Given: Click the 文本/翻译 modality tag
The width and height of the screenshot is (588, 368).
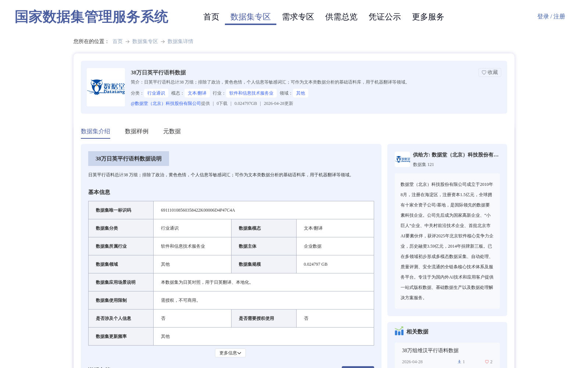Looking at the screenshot, I should pyautogui.click(x=197, y=93).
